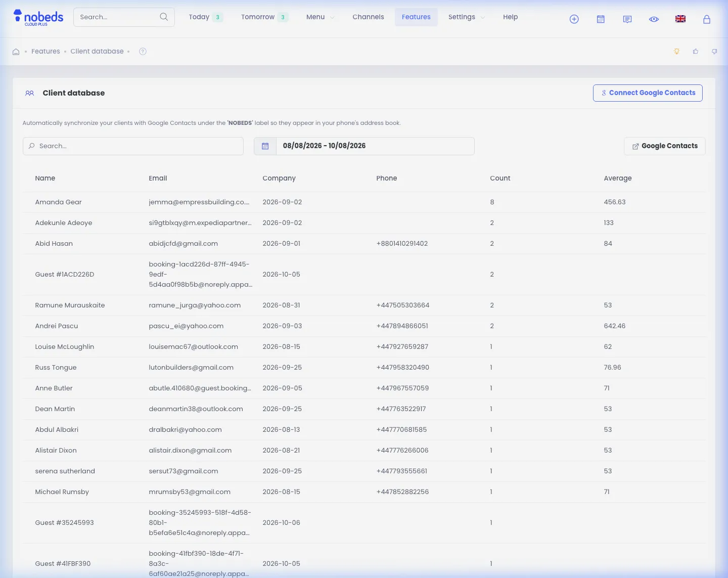Add new booking via plus circle icon

coord(574,19)
